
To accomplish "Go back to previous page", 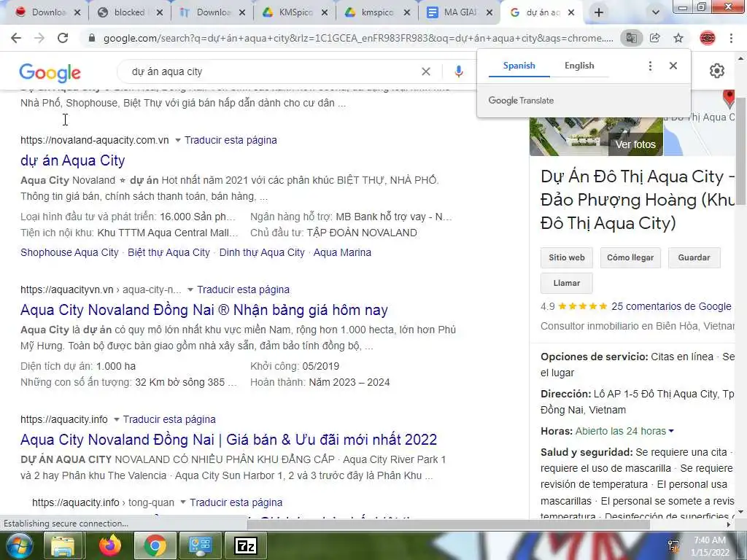I will pyautogui.click(x=16, y=38).
